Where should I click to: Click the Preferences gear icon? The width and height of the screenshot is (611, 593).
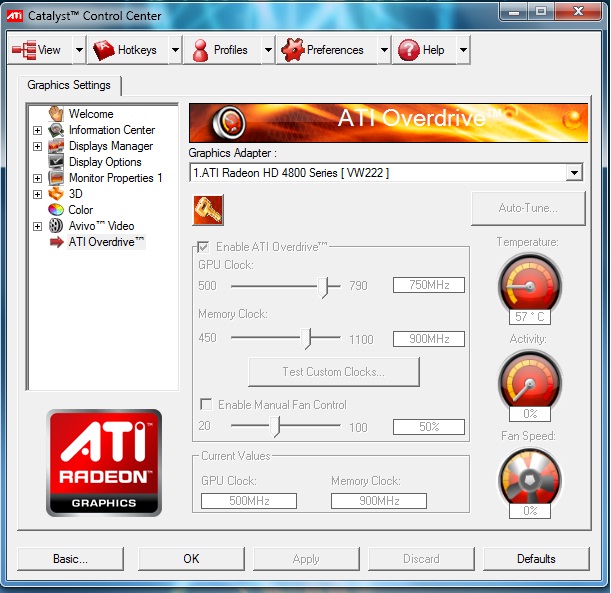pos(292,50)
